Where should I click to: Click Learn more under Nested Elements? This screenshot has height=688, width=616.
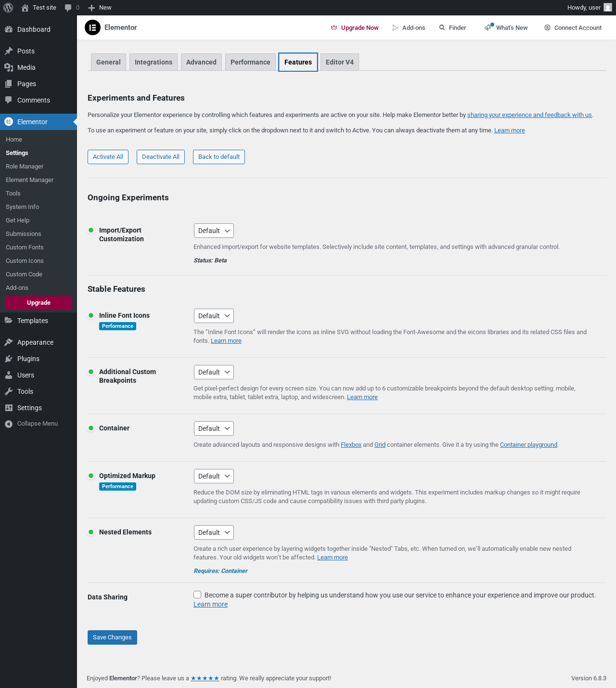(333, 558)
